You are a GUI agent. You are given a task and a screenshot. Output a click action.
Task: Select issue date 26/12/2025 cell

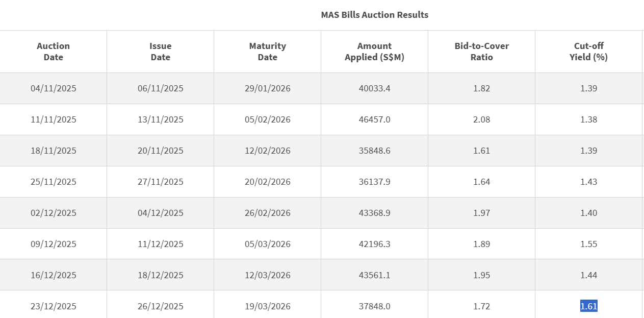coord(160,306)
